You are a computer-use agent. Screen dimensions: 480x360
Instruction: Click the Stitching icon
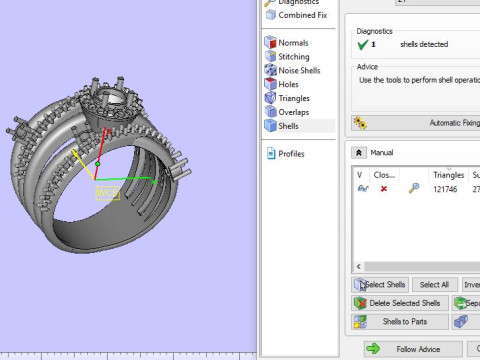click(x=270, y=56)
